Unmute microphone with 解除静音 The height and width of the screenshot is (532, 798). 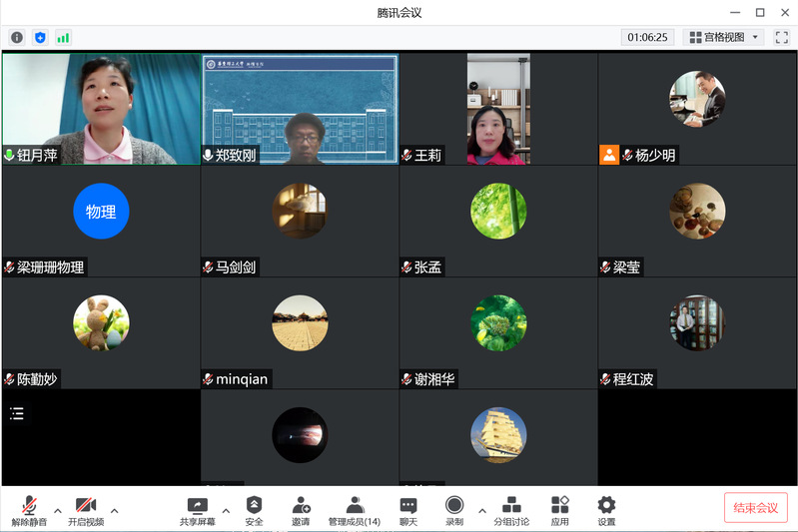point(29,510)
